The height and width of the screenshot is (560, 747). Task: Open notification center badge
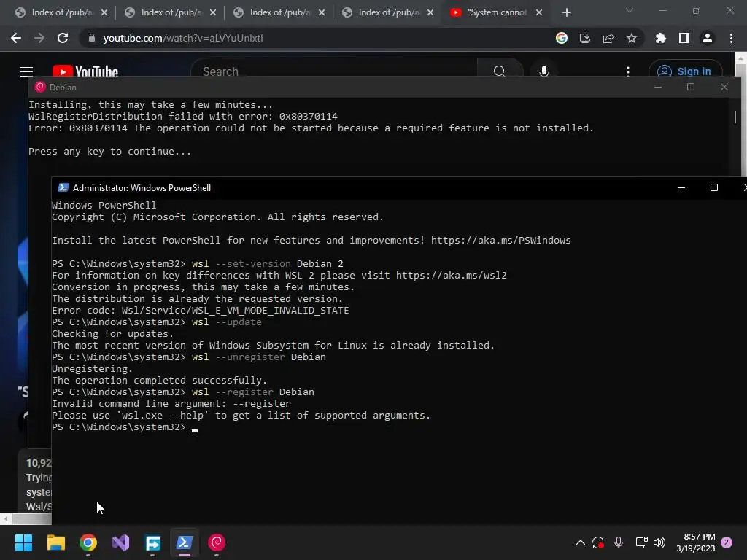click(727, 542)
